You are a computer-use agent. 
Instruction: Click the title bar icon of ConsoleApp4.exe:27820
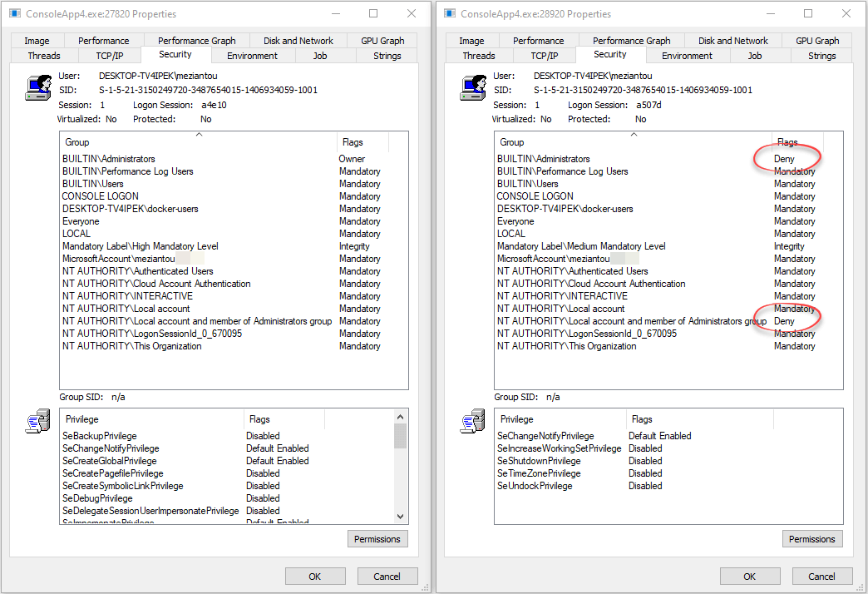click(14, 14)
